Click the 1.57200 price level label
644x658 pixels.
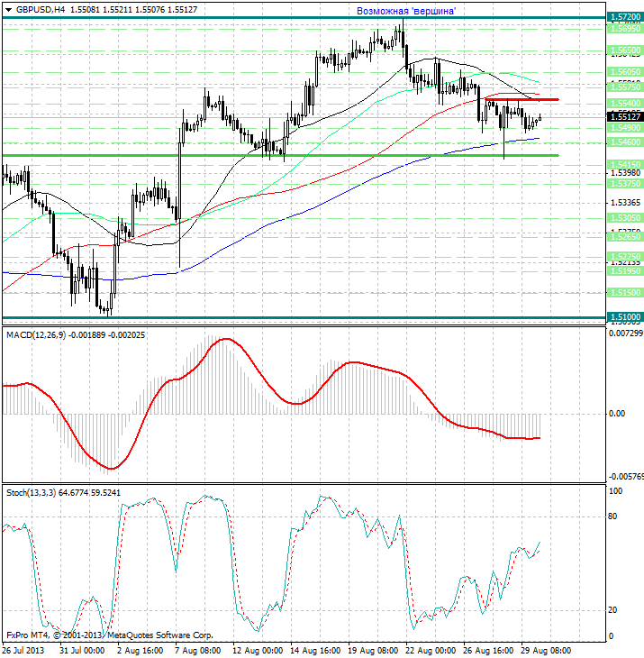coord(625,17)
